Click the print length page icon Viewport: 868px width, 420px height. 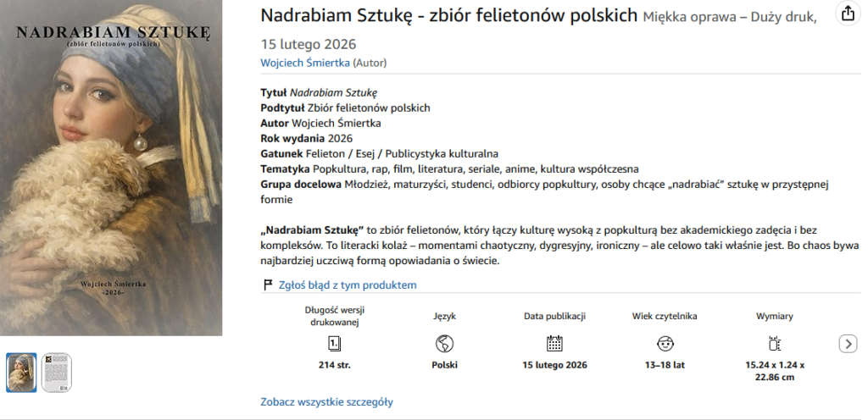pyautogui.click(x=334, y=343)
